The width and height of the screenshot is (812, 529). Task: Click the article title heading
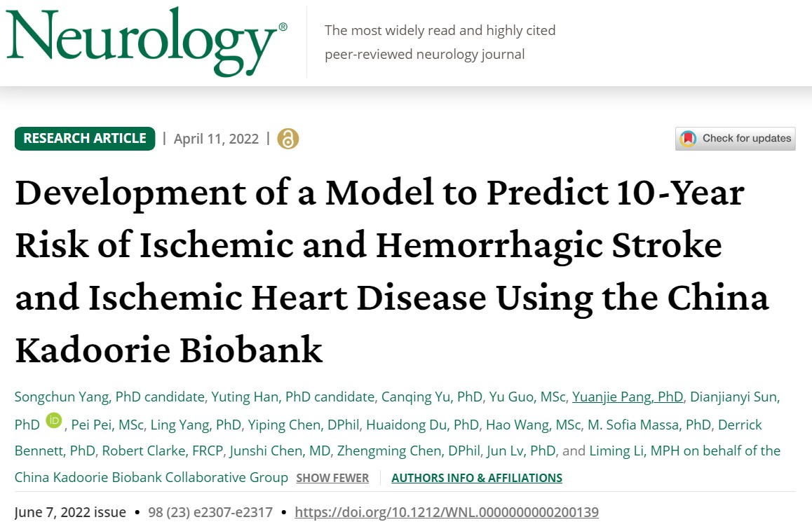[x=391, y=271]
